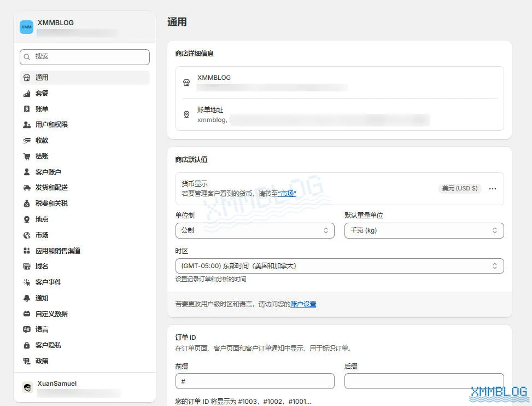Click the billing receipt icon beside 账单

[x=27, y=109]
